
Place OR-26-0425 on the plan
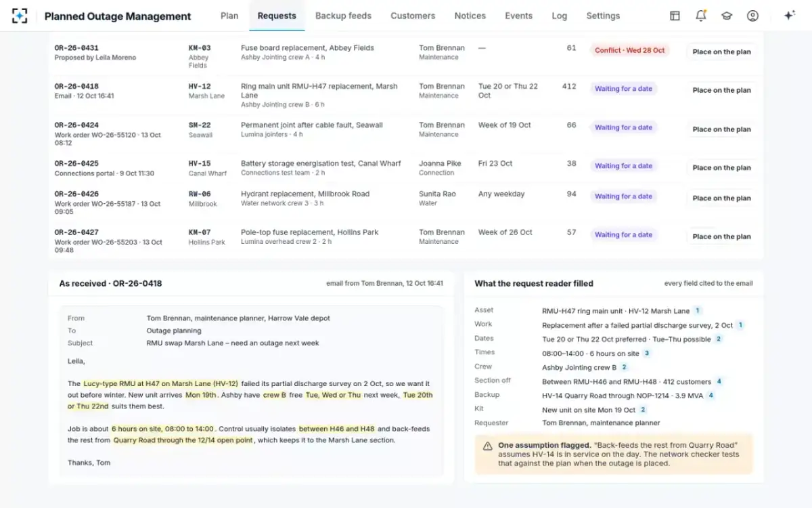pyautogui.click(x=721, y=167)
